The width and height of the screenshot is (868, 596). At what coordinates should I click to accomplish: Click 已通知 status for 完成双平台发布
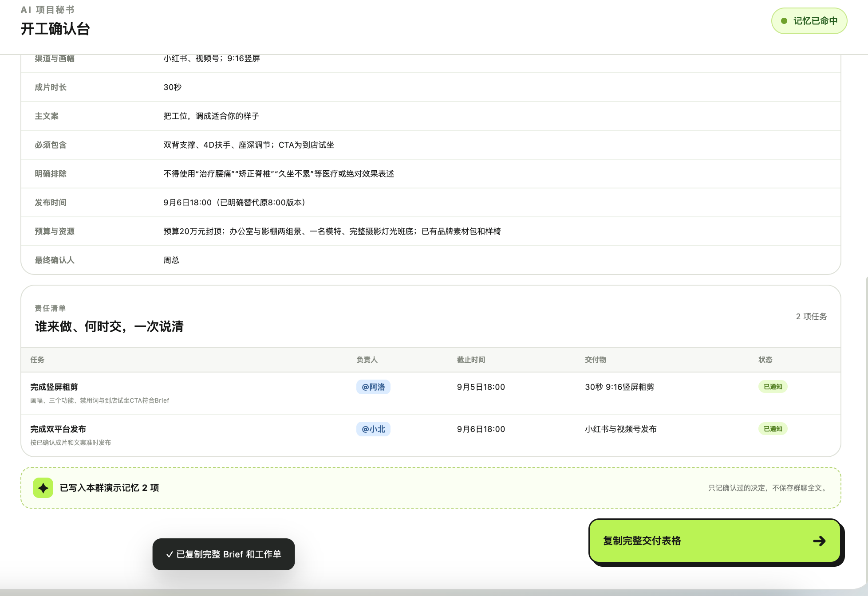[x=773, y=429]
